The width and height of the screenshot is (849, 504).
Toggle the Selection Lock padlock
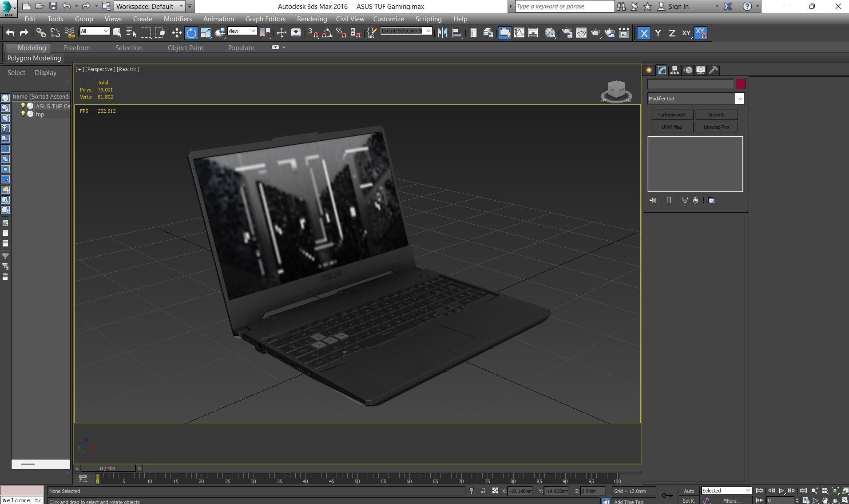pos(483,491)
